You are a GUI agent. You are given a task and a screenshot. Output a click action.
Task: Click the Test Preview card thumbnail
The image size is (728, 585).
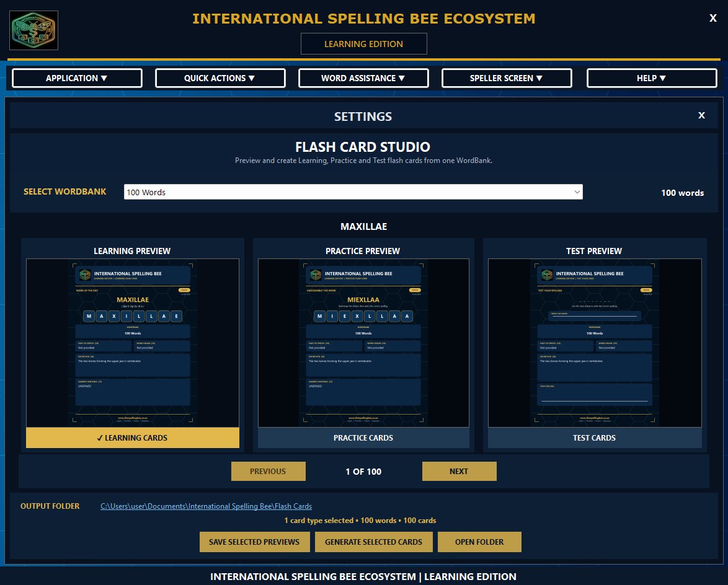coord(595,343)
